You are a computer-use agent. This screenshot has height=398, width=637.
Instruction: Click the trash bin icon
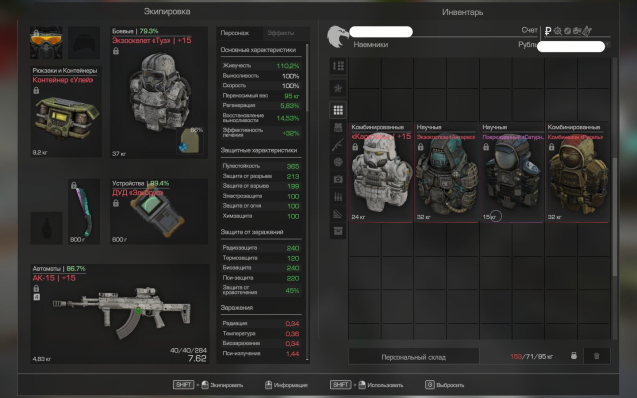click(596, 356)
